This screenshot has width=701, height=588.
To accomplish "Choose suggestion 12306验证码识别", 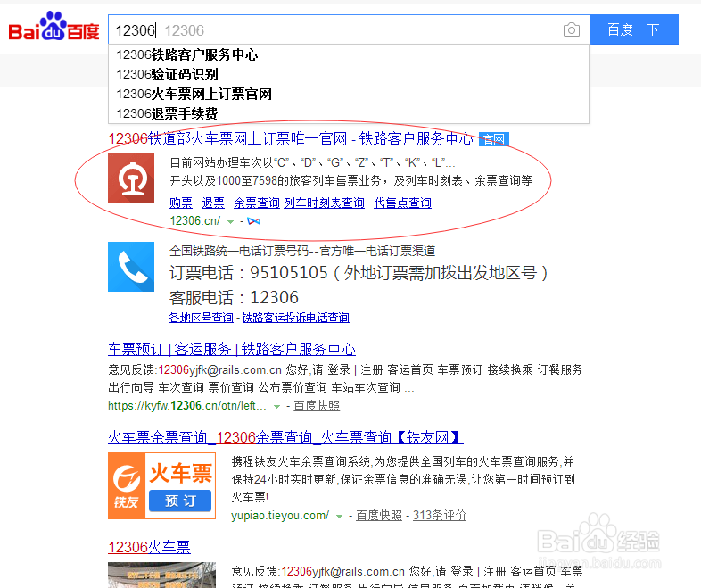I will coord(349,74).
